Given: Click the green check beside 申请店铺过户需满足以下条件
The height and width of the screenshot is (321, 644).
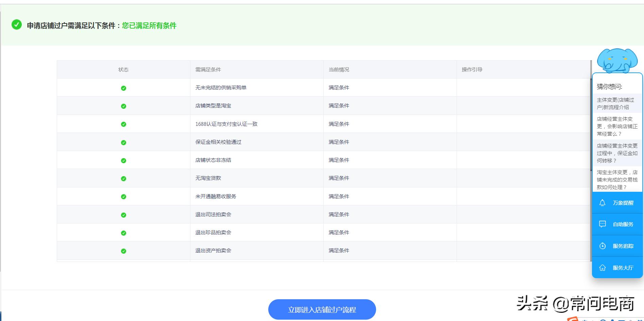Looking at the screenshot, I should click(16, 25).
